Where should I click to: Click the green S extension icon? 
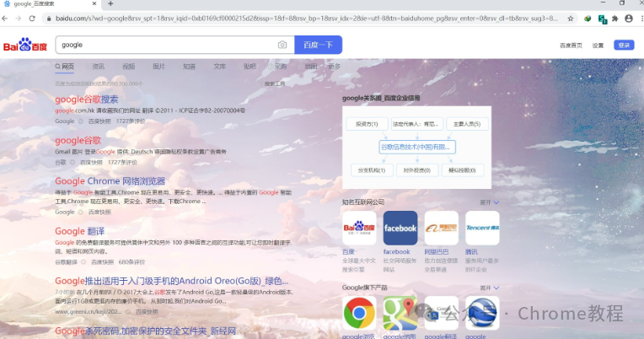pyautogui.click(x=603, y=19)
